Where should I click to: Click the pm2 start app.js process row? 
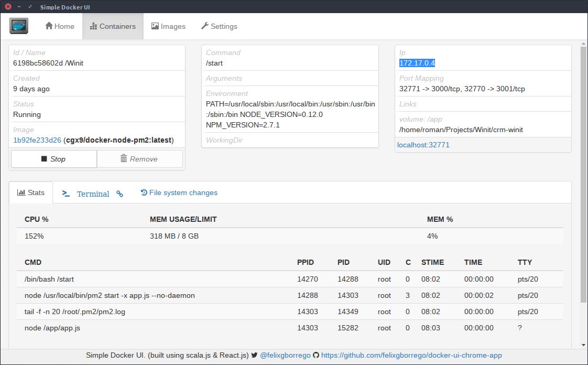point(290,295)
